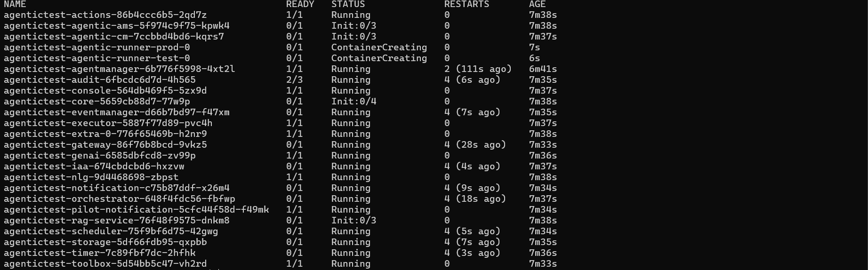868x270 pixels.
Task: Click the RESTARTS column header
Action: [466, 4]
